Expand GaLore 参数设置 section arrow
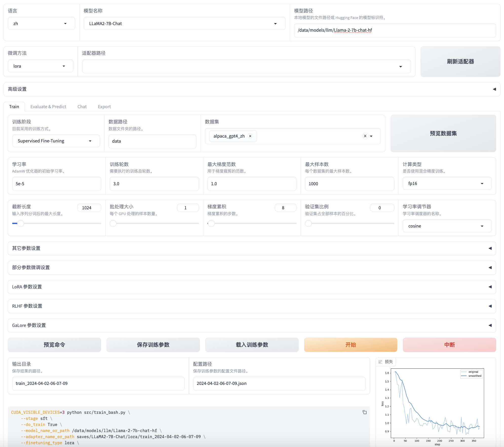The image size is (504, 447). (x=490, y=325)
